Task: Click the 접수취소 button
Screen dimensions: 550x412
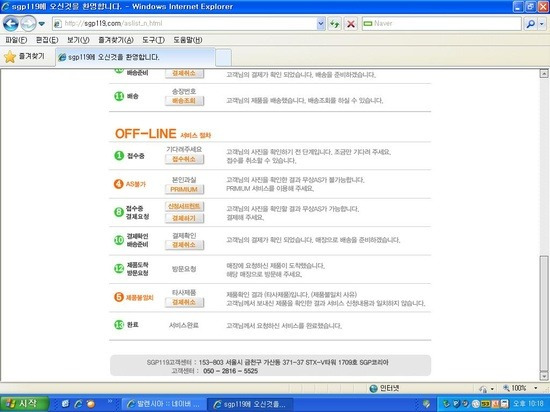Action: point(184,159)
